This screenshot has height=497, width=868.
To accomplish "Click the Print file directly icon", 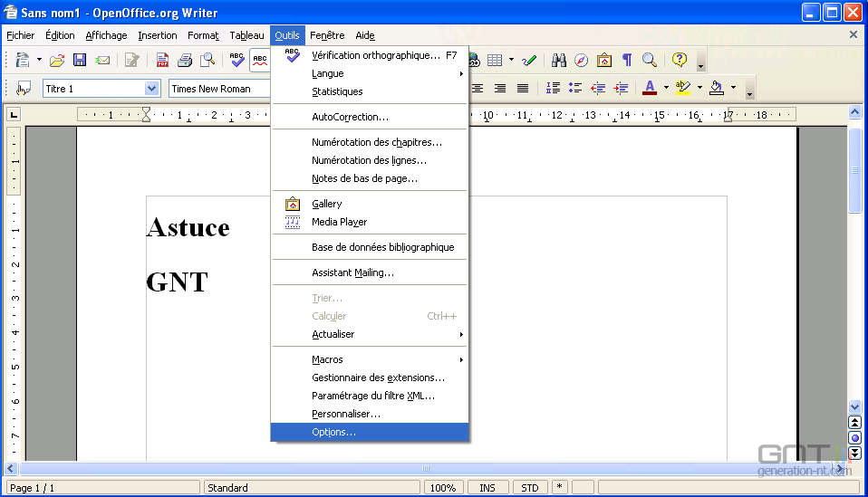I will click(185, 61).
